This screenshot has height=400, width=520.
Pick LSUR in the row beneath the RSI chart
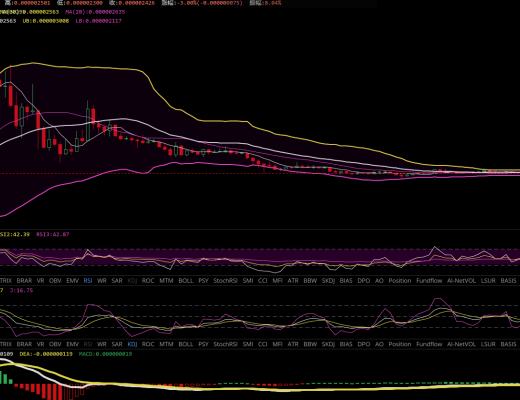(x=488, y=281)
